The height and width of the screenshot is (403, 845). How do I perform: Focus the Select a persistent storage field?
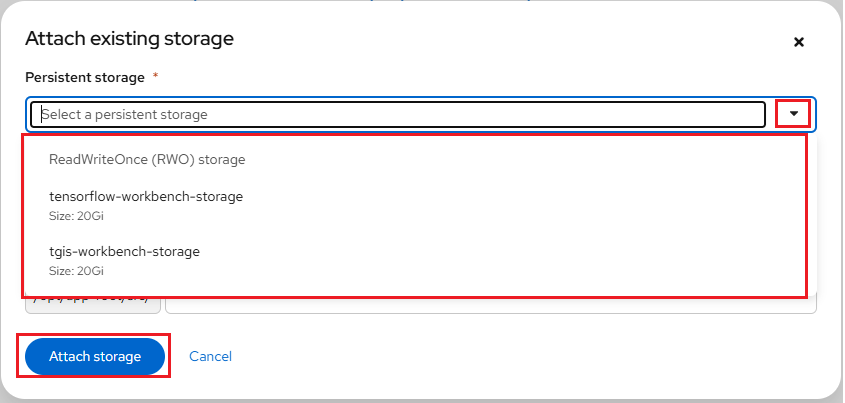(400, 114)
